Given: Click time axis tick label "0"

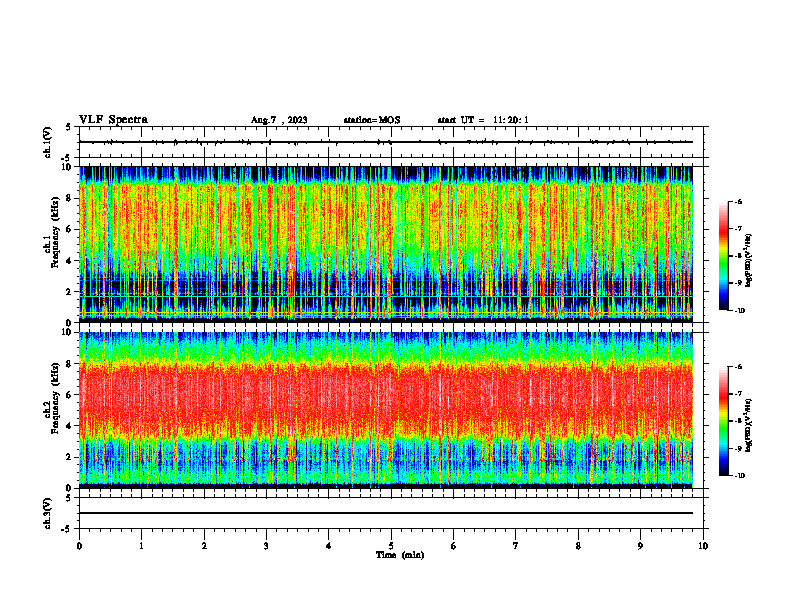Looking at the screenshot, I should pyautogui.click(x=79, y=546).
